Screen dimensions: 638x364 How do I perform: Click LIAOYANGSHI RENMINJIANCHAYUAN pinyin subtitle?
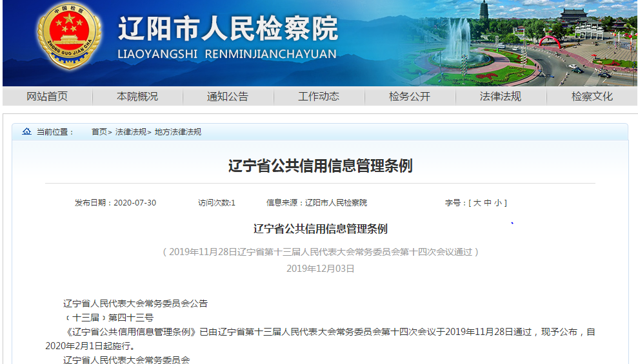pyautogui.click(x=227, y=54)
